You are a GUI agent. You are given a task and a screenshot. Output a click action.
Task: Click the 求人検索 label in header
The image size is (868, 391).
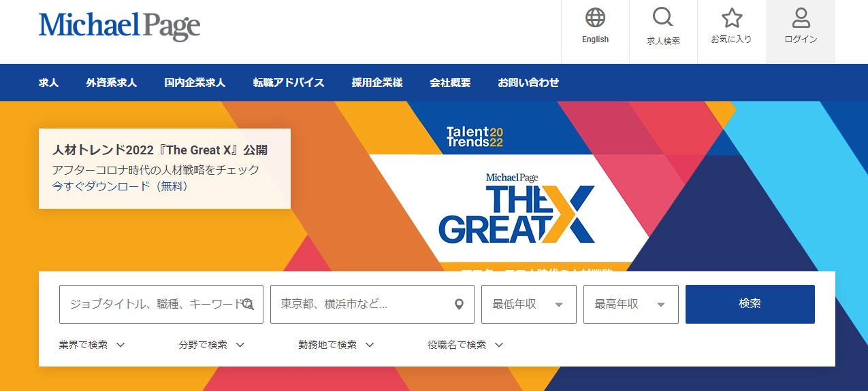click(663, 41)
